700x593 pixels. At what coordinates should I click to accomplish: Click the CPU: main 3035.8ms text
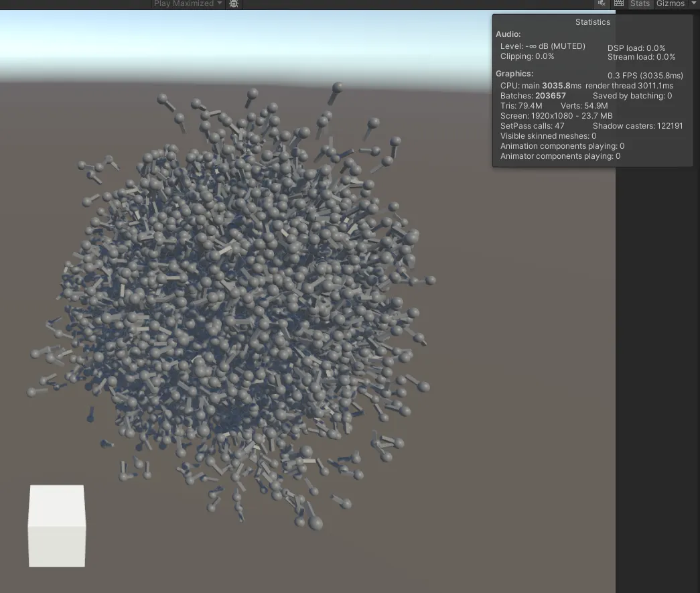click(541, 85)
